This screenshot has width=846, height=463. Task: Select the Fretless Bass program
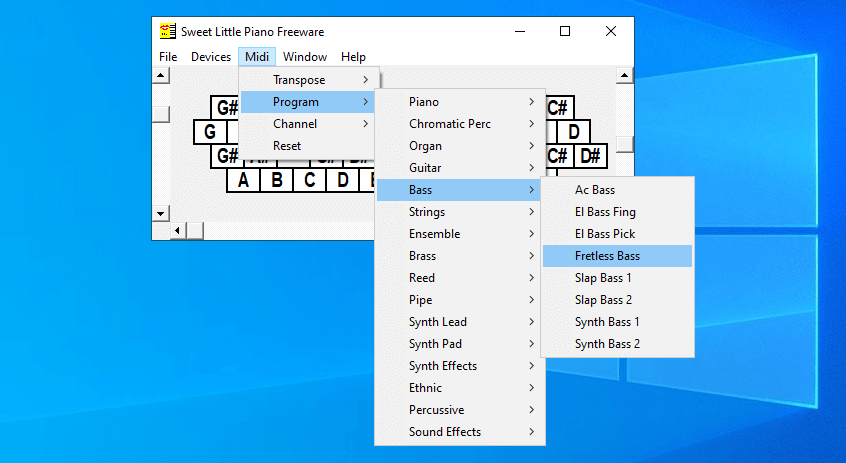[x=617, y=256]
